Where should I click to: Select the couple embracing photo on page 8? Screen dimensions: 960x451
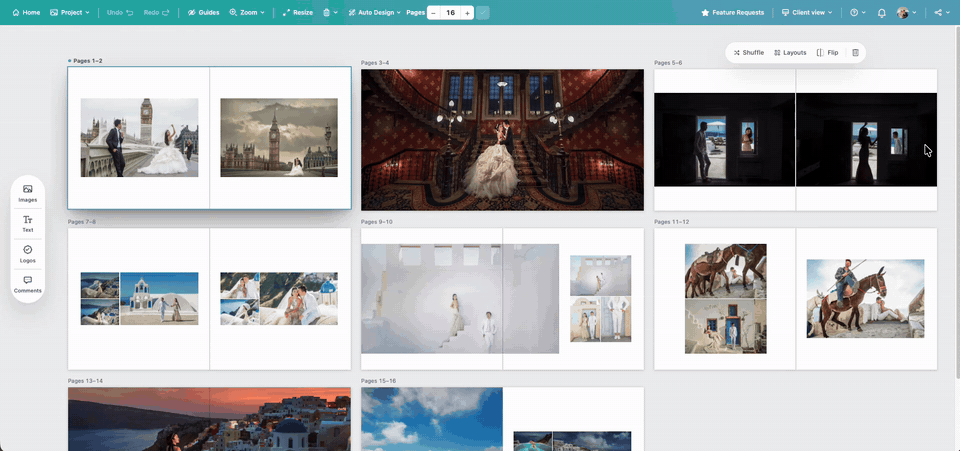(299, 298)
